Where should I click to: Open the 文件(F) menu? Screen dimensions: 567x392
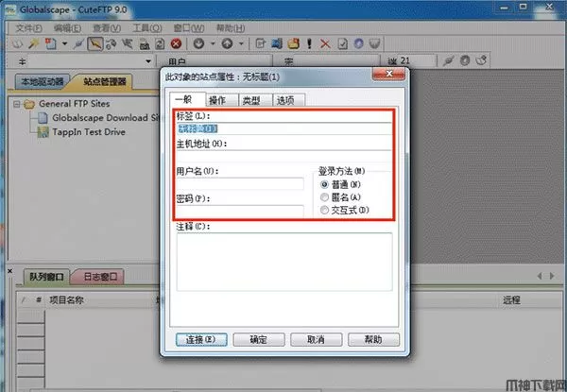[x=29, y=28]
